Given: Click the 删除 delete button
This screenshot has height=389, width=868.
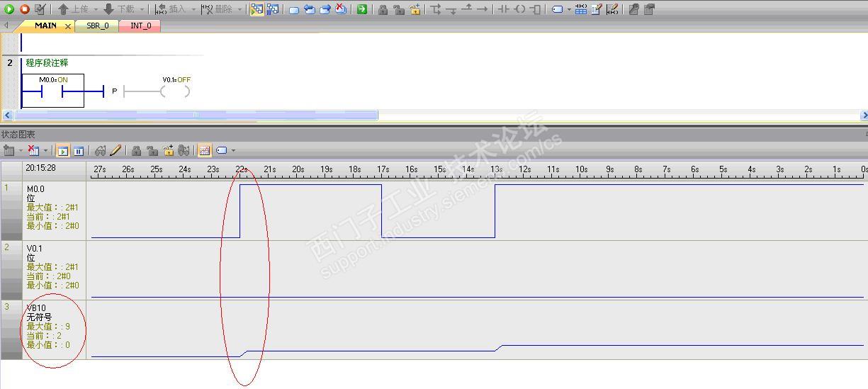Looking at the screenshot, I should [217, 9].
